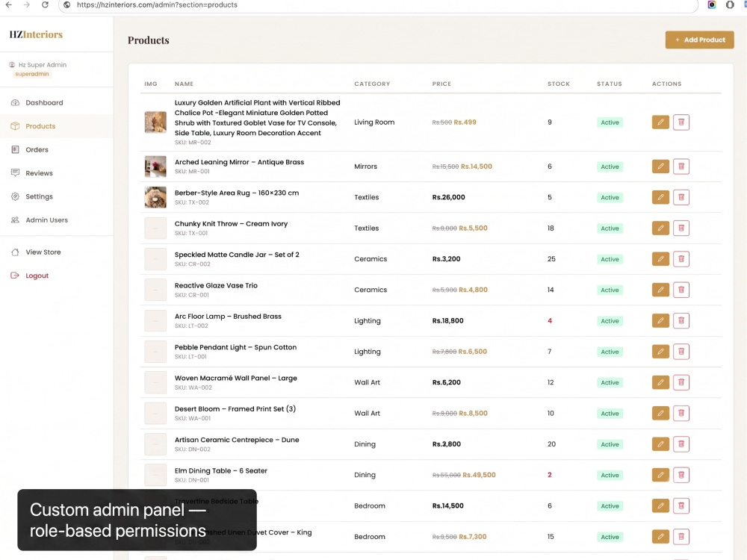Viewport: 747px width, 560px height.
Task: Delete the Arched Leaning Mirror product
Action: click(681, 167)
